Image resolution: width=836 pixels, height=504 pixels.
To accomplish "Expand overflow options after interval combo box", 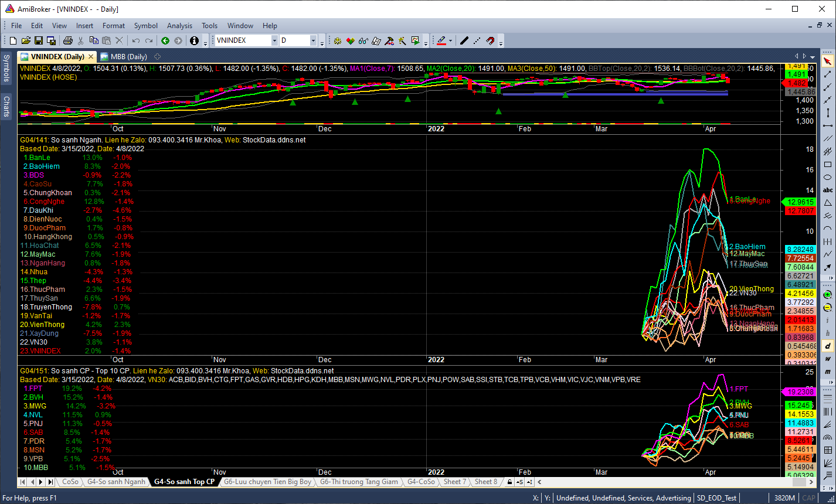I will coord(322,42).
